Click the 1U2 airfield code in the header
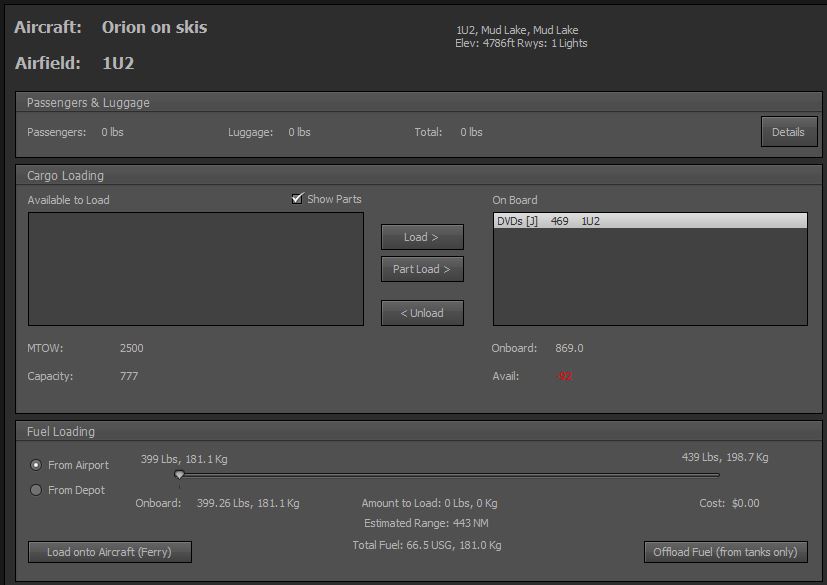 118,63
